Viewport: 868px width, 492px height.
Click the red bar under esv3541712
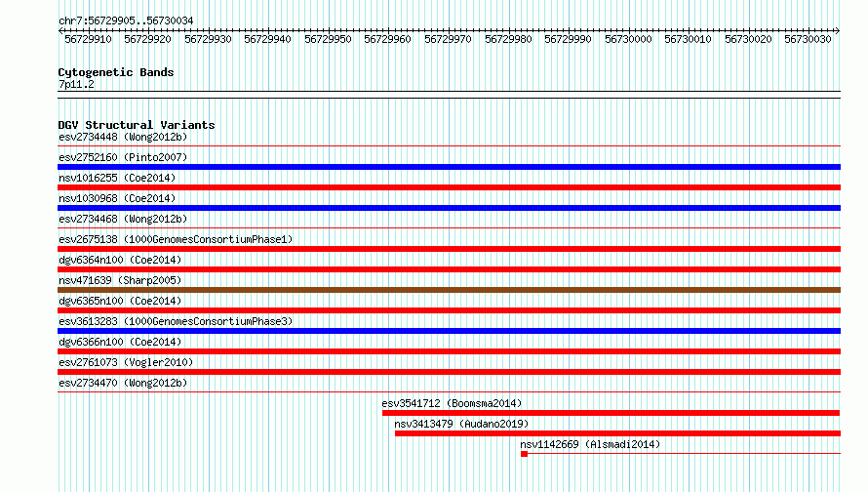pos(612,413)
